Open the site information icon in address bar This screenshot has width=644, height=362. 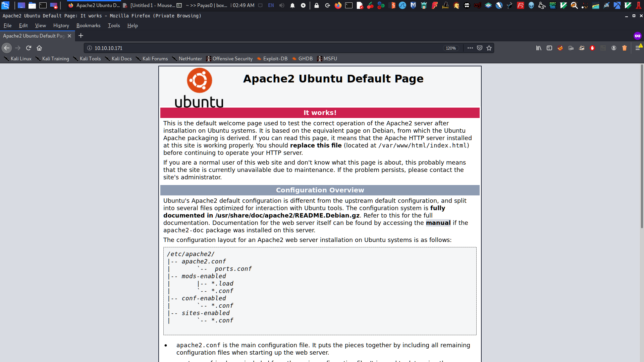(90, 48)
